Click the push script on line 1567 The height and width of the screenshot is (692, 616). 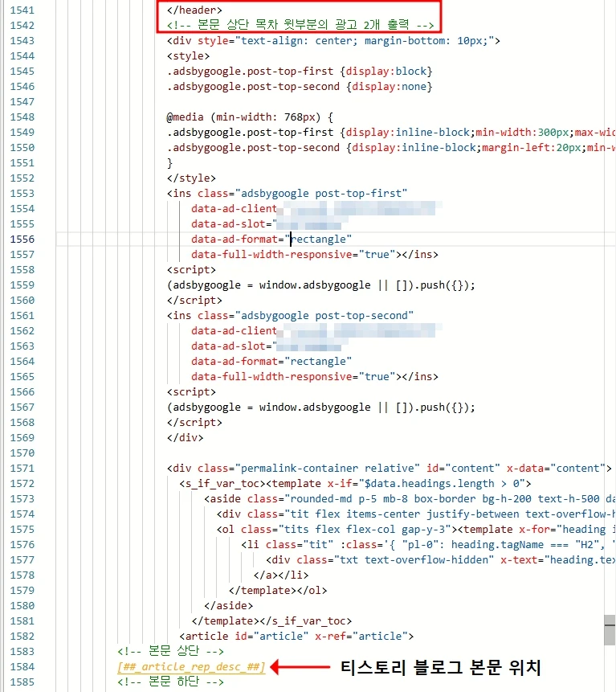coord(321,407)
